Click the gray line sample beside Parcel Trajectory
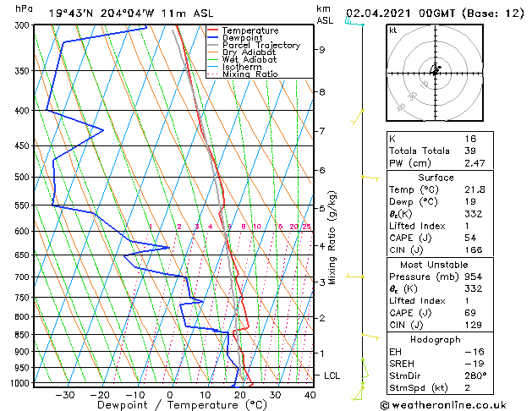532x411 pixels. tap(213, 45)
